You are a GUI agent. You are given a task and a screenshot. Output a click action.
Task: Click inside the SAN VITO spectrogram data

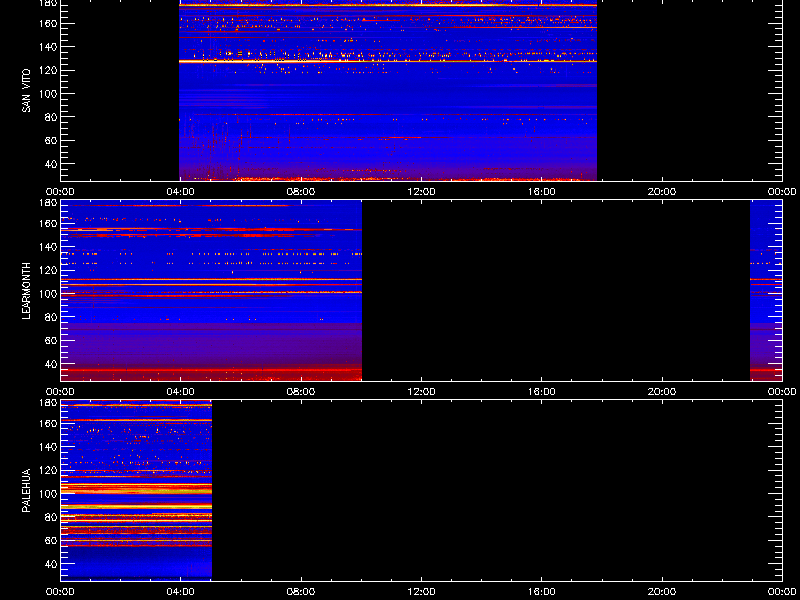tap(388, 90)
